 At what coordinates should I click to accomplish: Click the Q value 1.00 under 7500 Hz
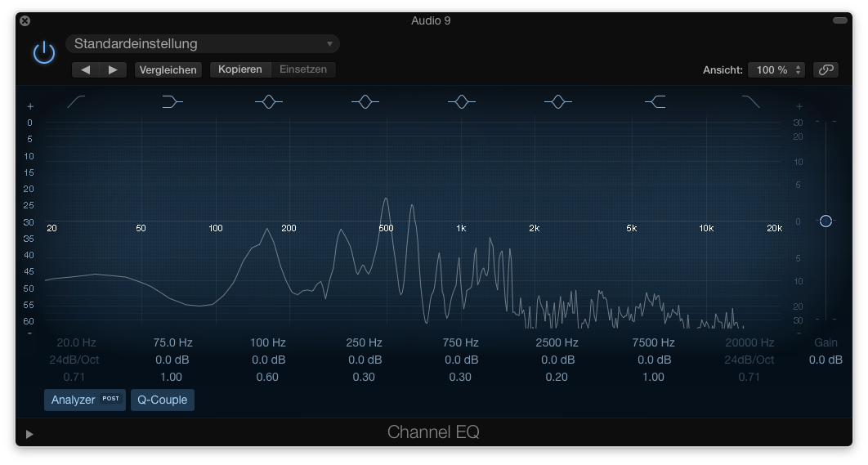[x=653, y=377]
